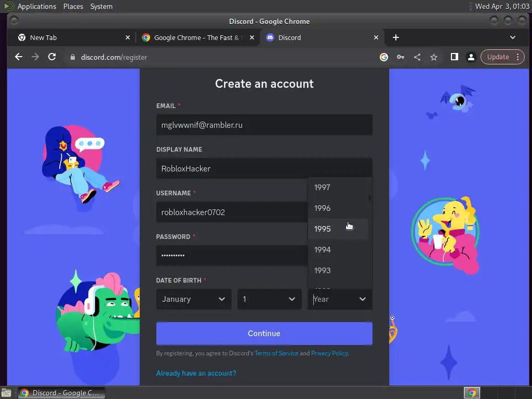Open the System menu
Viewport: 532px width, 399px height.
pos(101,6)
